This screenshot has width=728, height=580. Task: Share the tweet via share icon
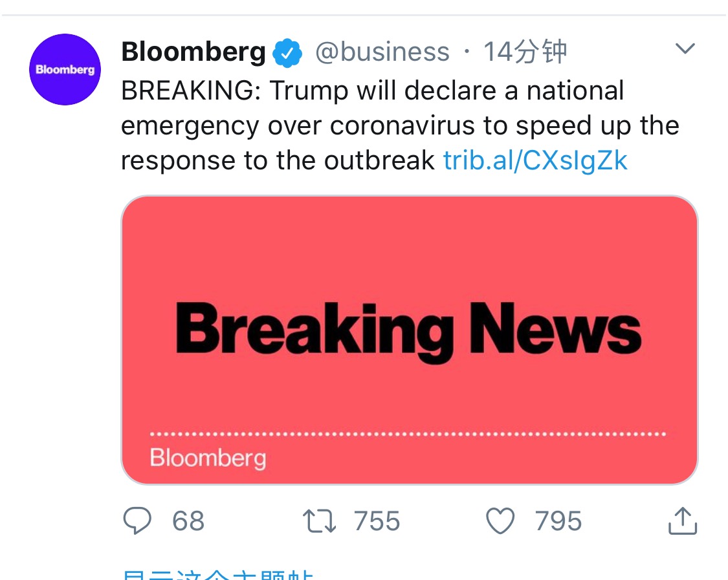682,521
